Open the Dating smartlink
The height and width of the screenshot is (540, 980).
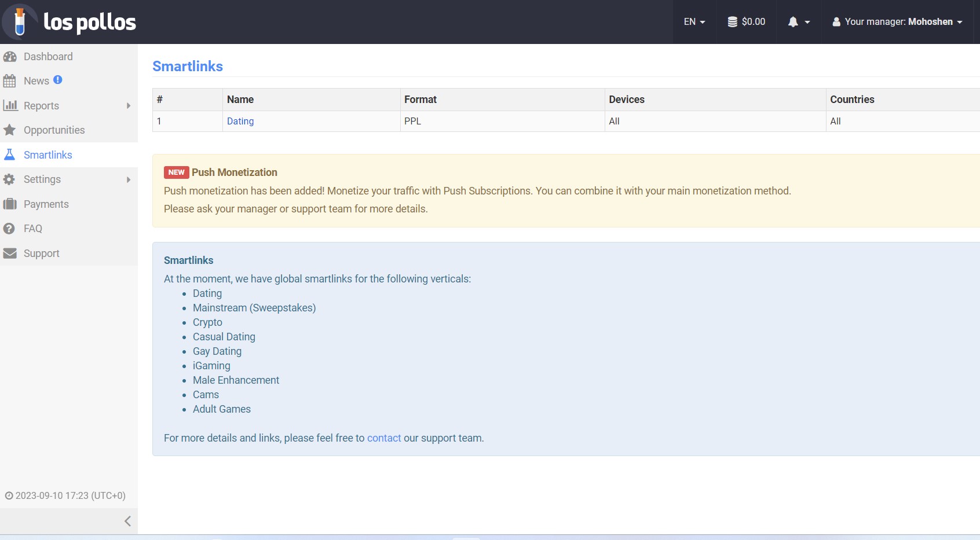pyautogui.click(x=240, y=122)
